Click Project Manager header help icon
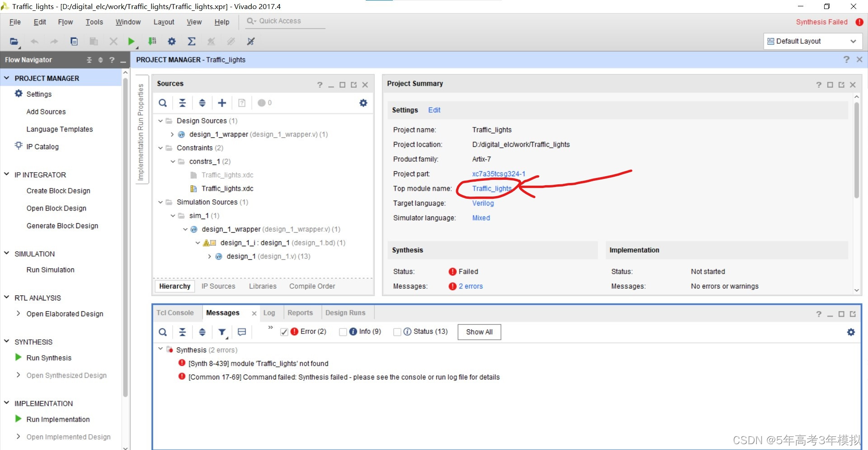Viewport: 868px width, 450px height. (x=846, y=60)
